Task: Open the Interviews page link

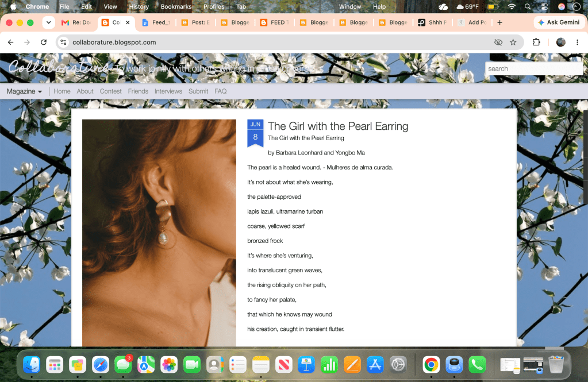Action: tap(168, 91)
